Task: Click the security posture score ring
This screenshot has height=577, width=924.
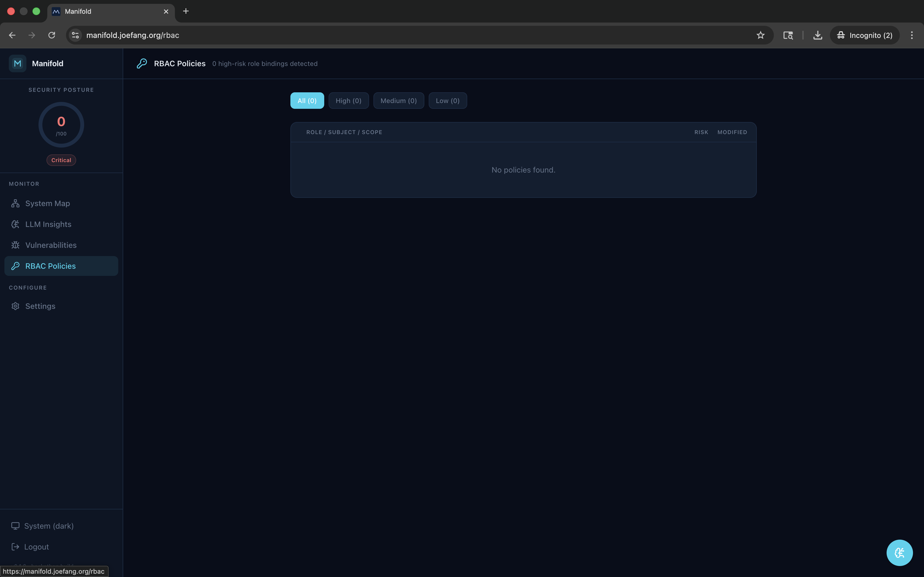Action: (x=61, y=125)
